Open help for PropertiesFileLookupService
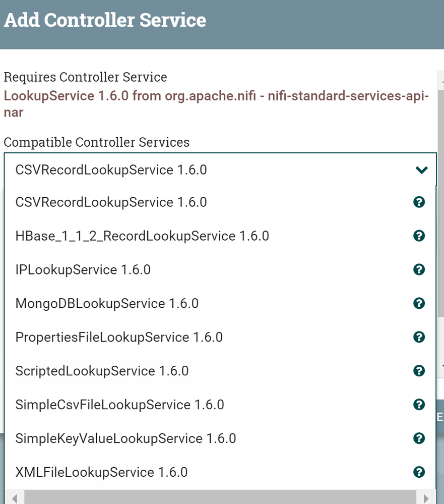 click(x=419, y=337)
